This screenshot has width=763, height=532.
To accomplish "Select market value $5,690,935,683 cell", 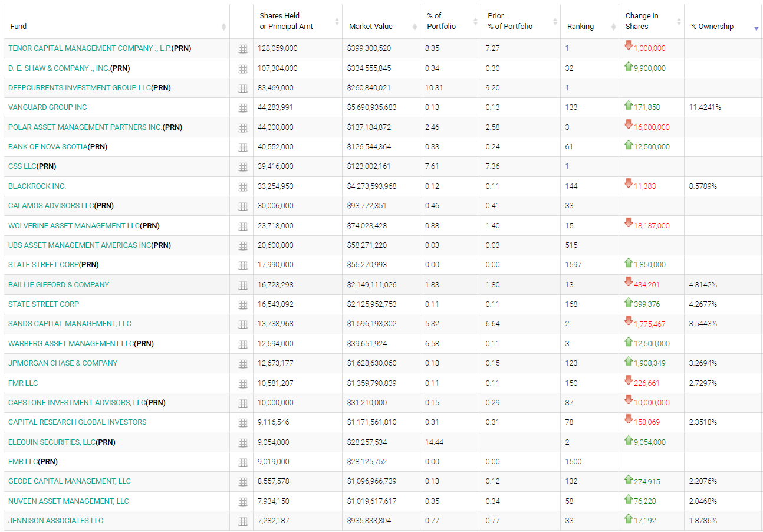I will point(371,107).
